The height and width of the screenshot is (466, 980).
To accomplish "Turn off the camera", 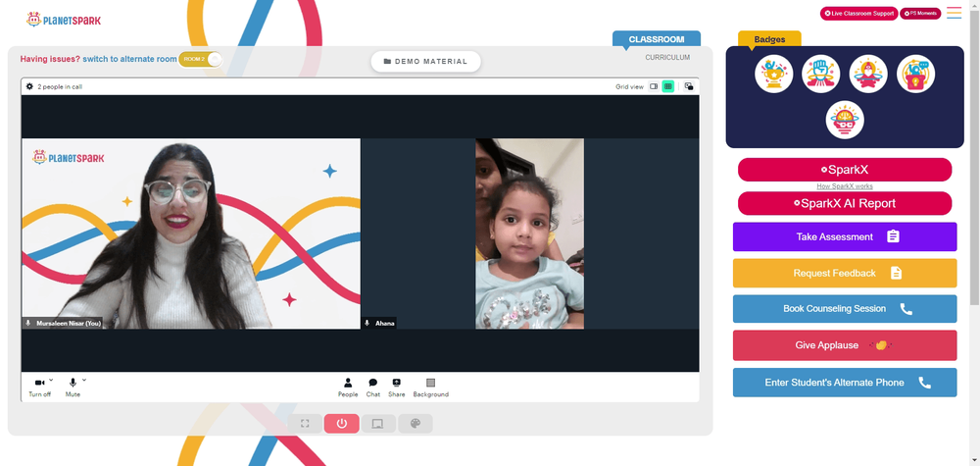I will (39, 387).
